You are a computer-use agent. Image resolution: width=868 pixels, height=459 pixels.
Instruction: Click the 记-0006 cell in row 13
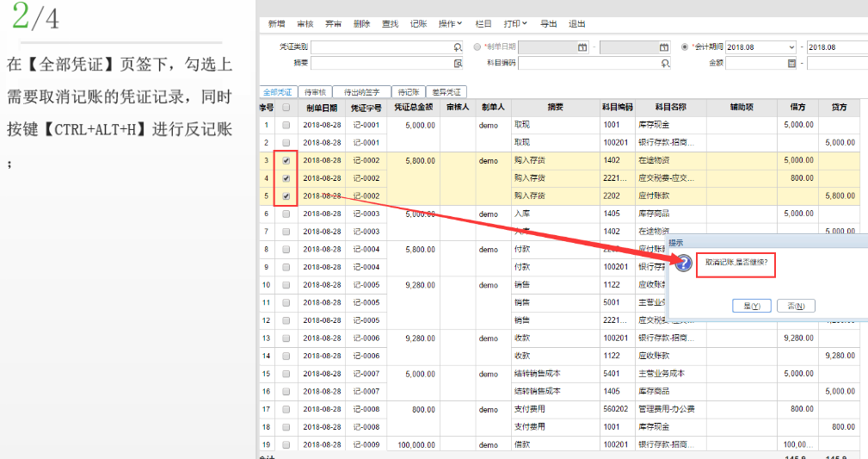pyautogui.click(x=366, y=338)
